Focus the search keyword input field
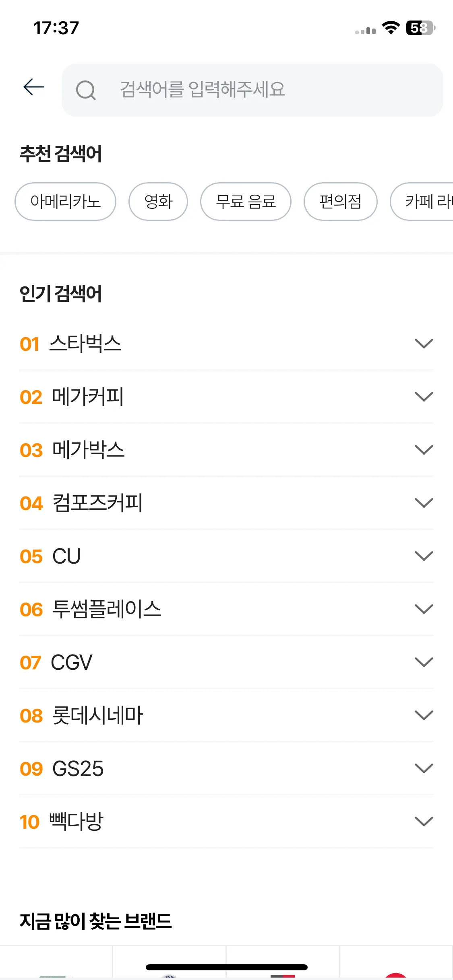 tap(252, 90)
